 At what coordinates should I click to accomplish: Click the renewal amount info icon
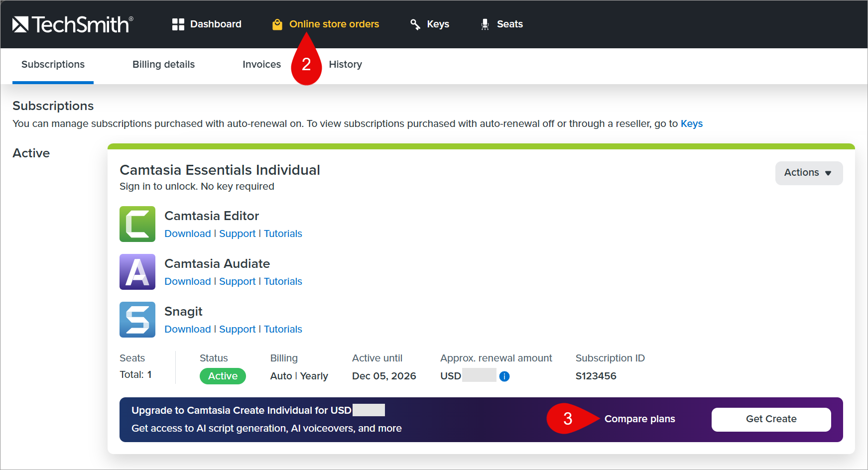coord(504,376)
